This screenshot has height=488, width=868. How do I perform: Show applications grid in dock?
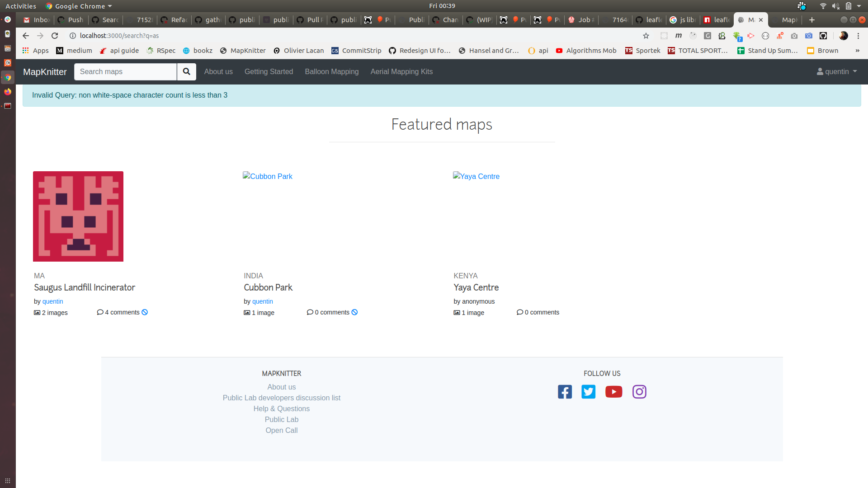coord(8,481)
